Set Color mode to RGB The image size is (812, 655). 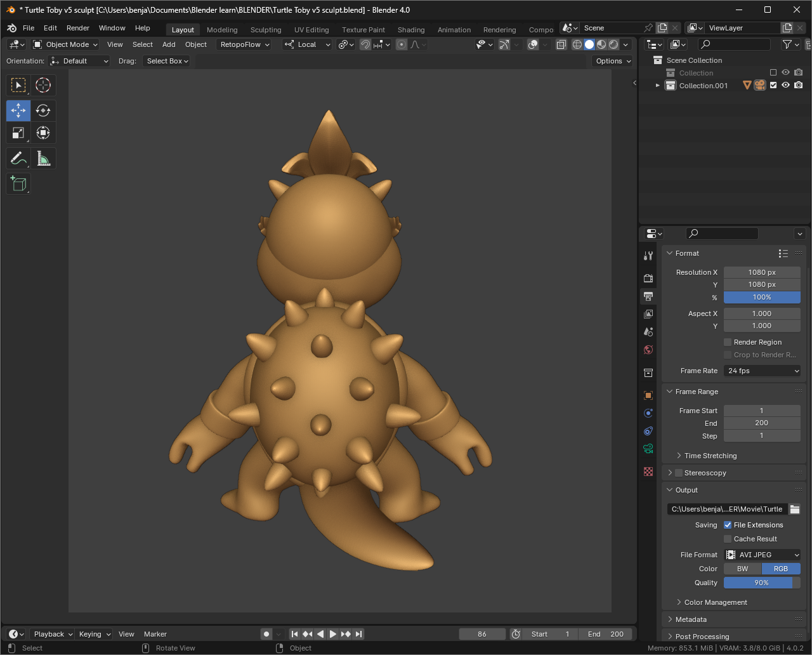(781, 569)
